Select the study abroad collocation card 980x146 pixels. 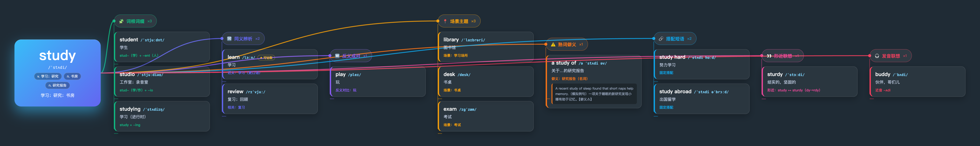(x=702, y=99)
